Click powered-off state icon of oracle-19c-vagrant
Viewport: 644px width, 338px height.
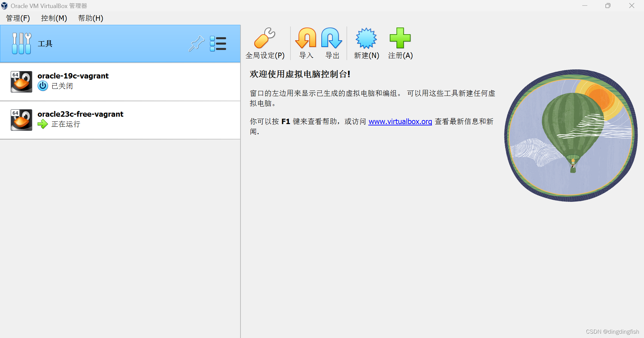tap(43, 86)
